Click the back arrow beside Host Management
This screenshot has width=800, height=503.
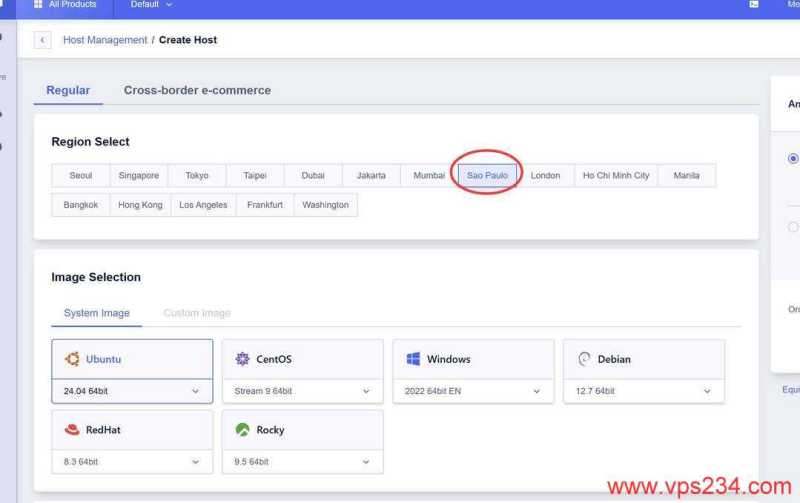[43, 40]
